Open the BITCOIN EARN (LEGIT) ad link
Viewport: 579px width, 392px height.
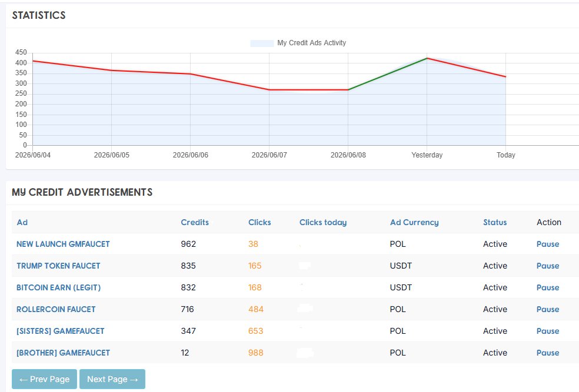[58, 287]
